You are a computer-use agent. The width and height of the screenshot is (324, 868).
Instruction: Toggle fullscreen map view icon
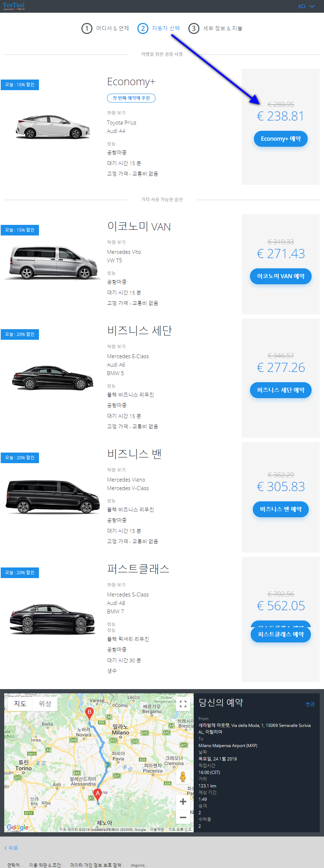(183, 704)
